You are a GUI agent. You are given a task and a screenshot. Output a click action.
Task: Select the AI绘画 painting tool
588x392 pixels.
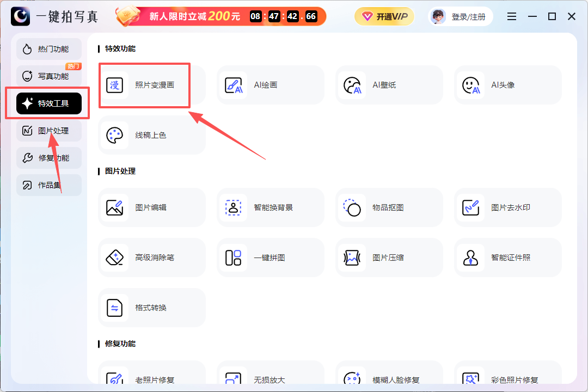coord(271,85)
